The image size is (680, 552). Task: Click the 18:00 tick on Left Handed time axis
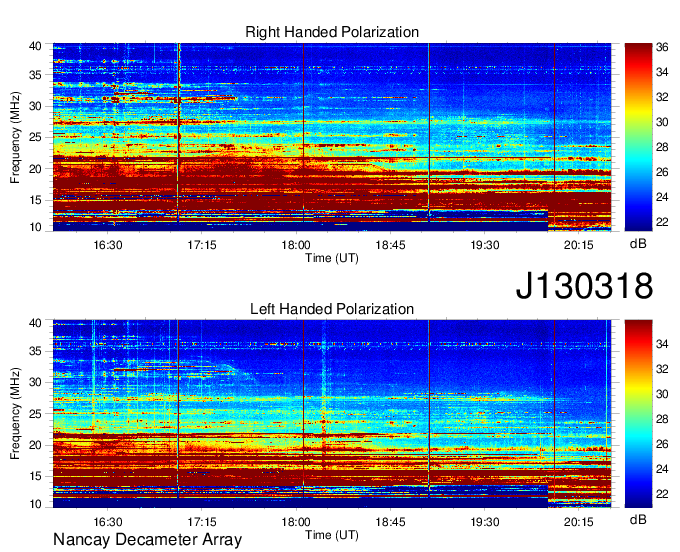[296, 522]
